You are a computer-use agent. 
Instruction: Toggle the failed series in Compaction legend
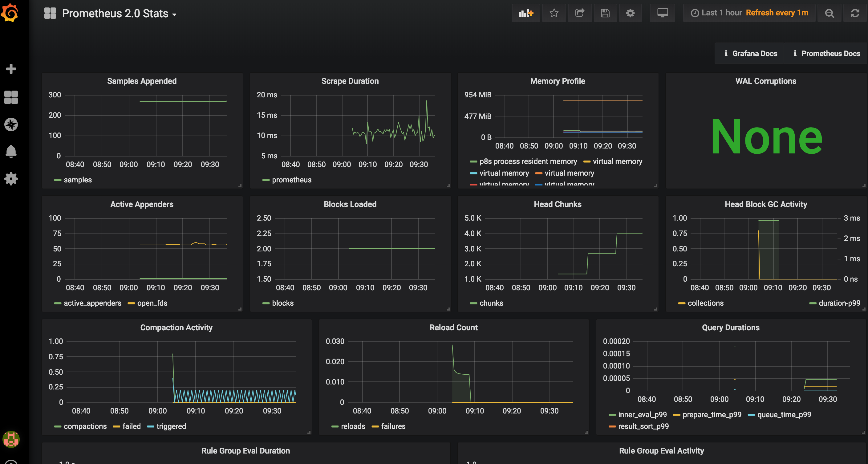(131, 426)
